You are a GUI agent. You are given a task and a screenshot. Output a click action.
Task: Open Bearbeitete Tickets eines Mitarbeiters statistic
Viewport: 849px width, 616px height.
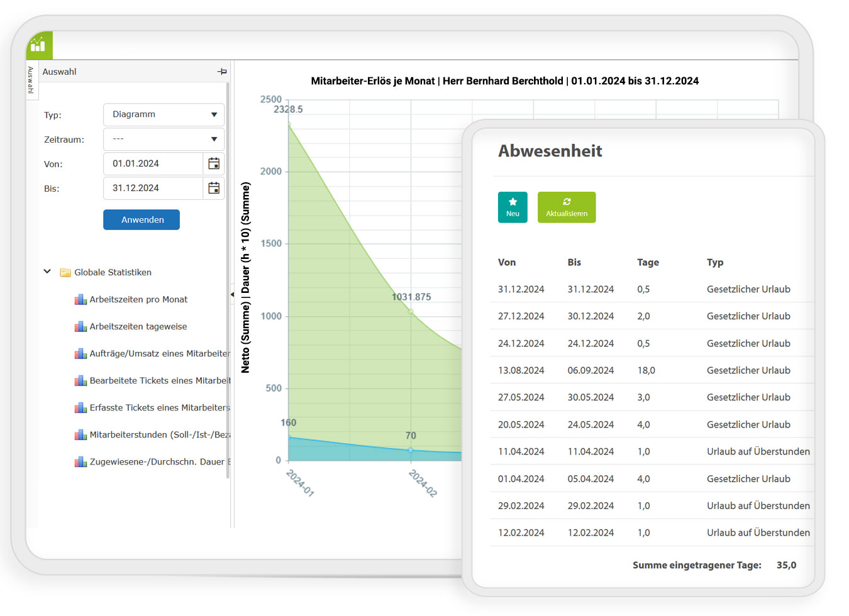[x=160, y=381]
